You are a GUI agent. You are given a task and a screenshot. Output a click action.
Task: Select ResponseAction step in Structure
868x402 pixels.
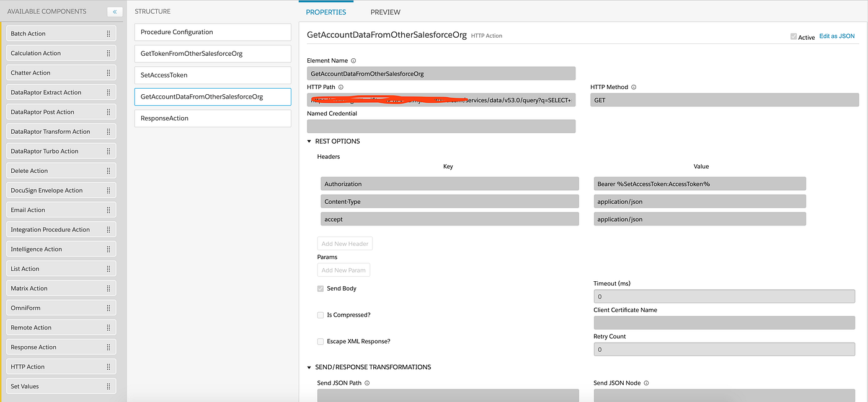[212, 118]
